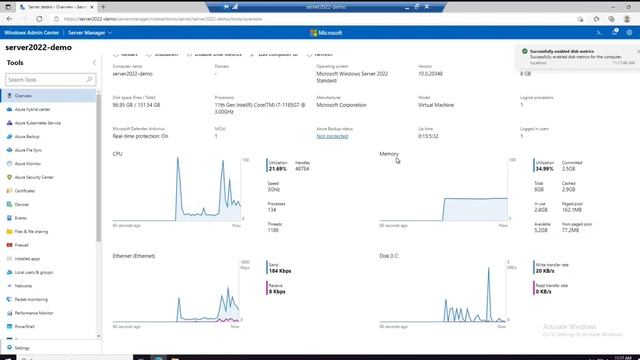640x360 pixels.
Task: Click the Tools list scroll down arrow
Action: coord(98,336)
